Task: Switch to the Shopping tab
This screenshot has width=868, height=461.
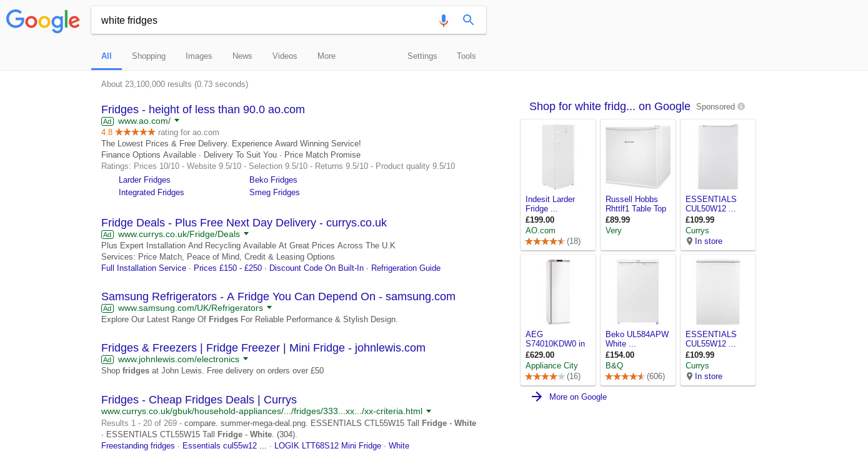Action: tap(149, 56)
